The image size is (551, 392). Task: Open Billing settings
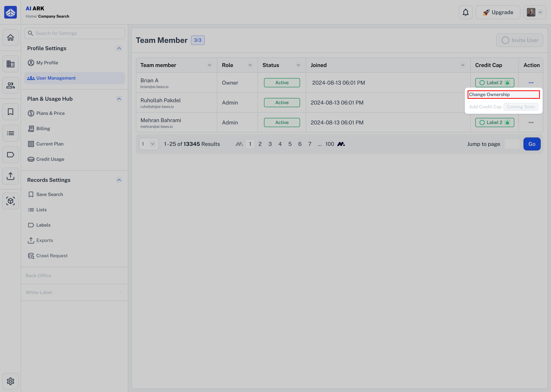[75, 129]
